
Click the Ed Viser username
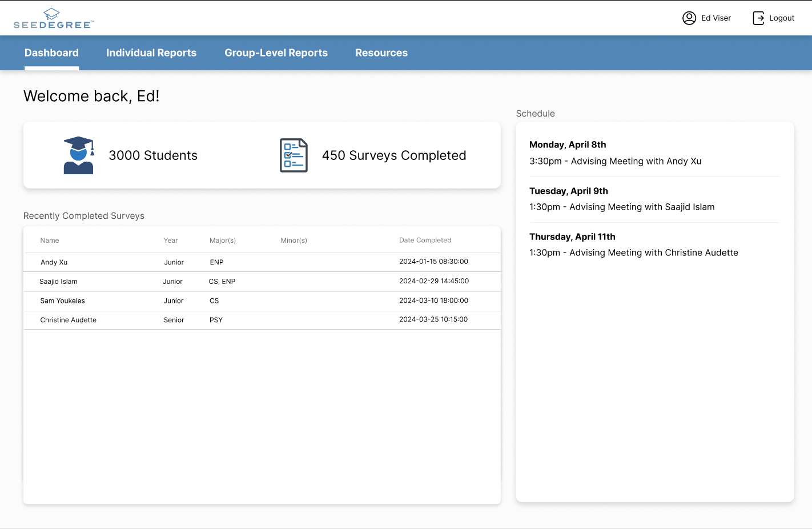(716, 18)
